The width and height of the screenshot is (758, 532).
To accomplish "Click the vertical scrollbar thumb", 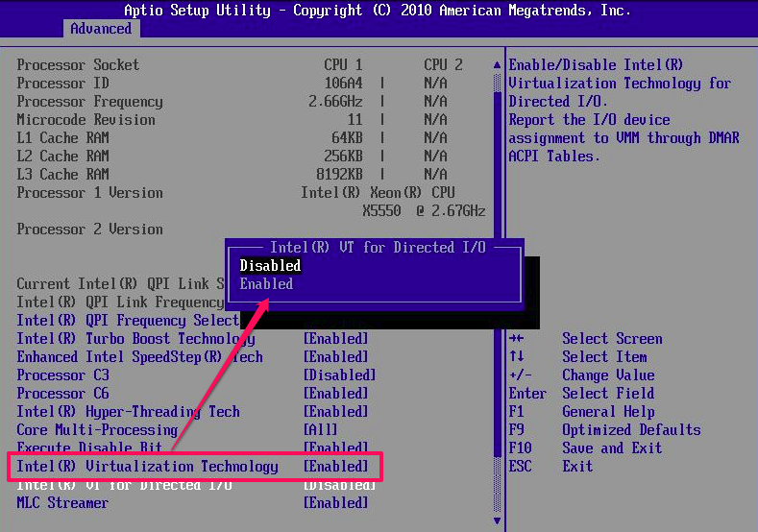I will coord(497,273).
